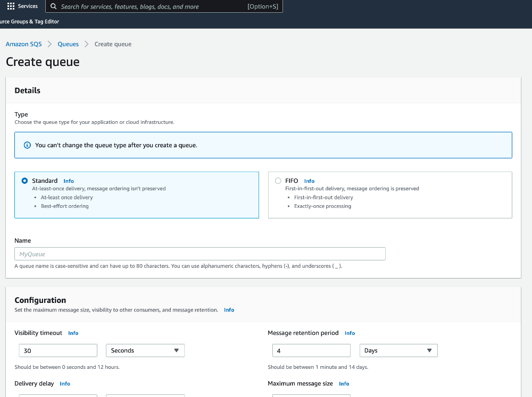Click the queue Name input field
This screenshot has height=397, width=532.
tap(199, 254)
